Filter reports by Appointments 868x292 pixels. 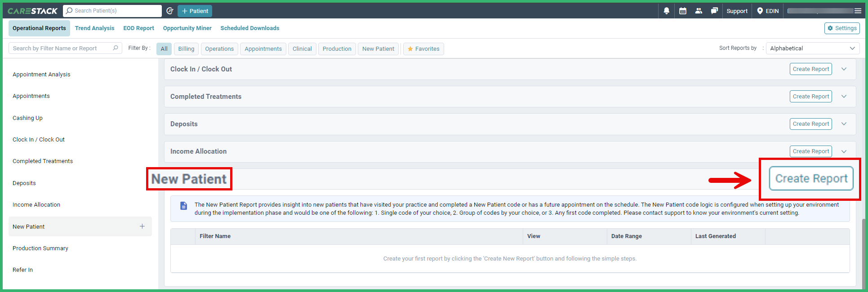coord(263,49)
